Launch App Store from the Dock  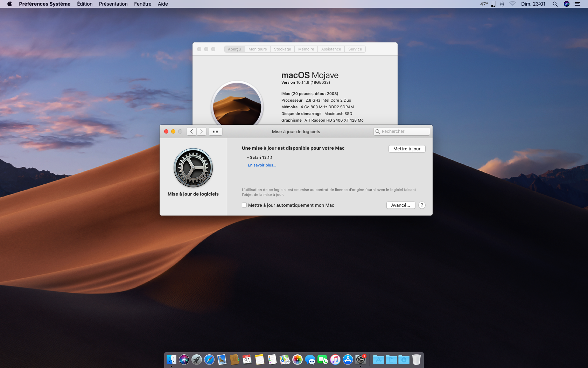[x=348, y=360]
